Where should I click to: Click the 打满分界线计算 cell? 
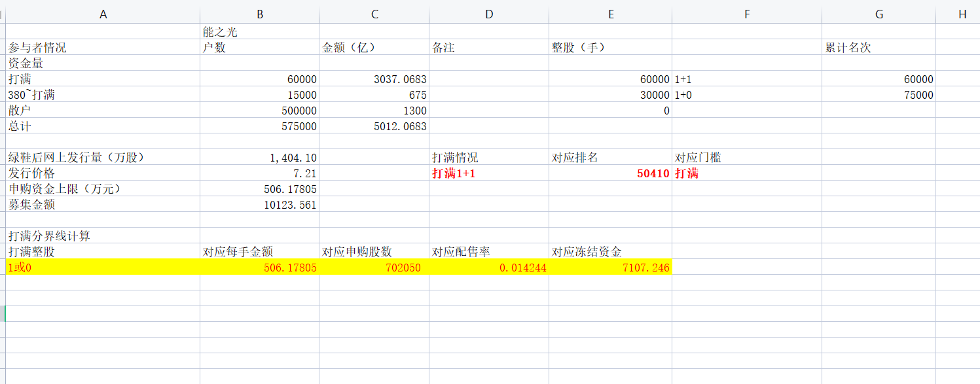(x=103, y=236)
